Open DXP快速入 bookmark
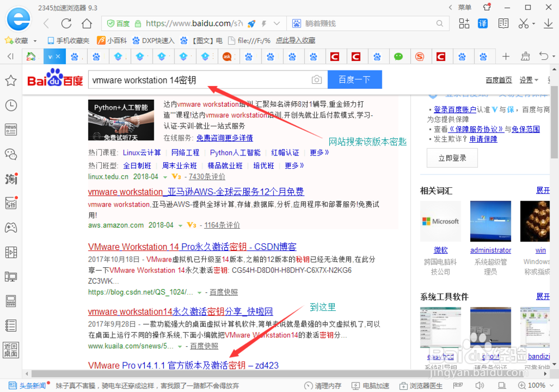Screen dimensions: 559x392 (x=153, y=41)
